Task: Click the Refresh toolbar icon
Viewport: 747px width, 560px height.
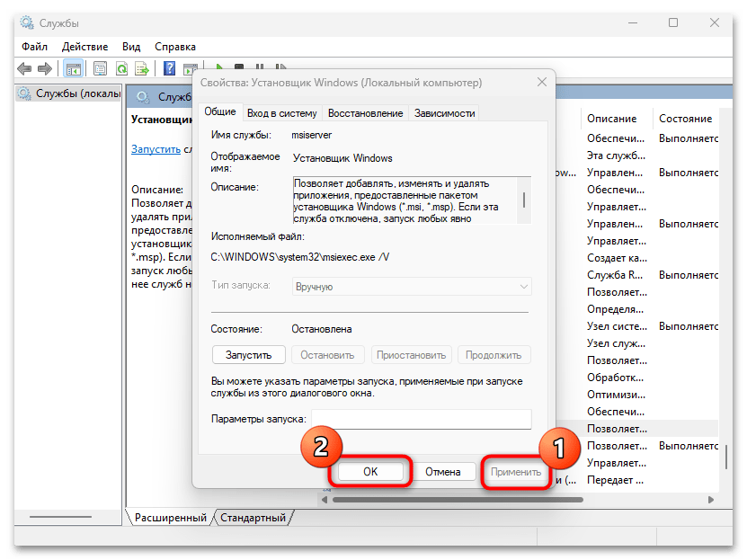Action: click(x=121, y=69)
